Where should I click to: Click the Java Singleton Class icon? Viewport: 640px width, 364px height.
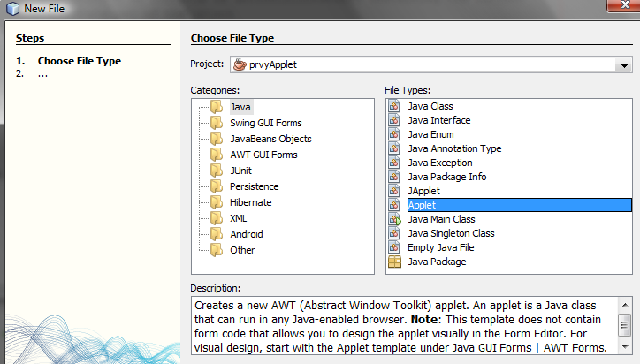coord(394,233)
